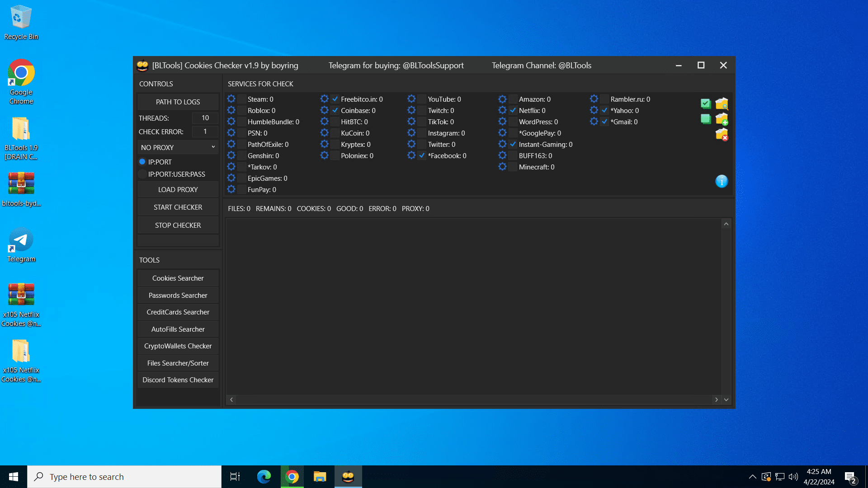This screenshot has height=488, width=868.
Task: Click the THREADS input field
Action: [x=205, y=118]
